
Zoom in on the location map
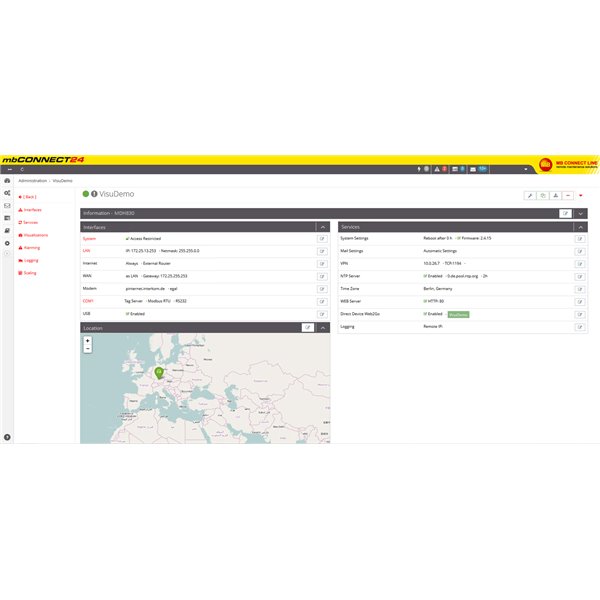pyautogui.click(x=88, y=341)
